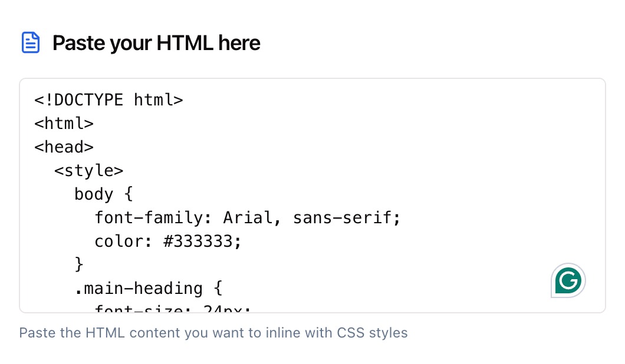This screenshot has width=625, height=364.
Task: Click the <html> tag in the editor
Action: [x=64, y=124]
